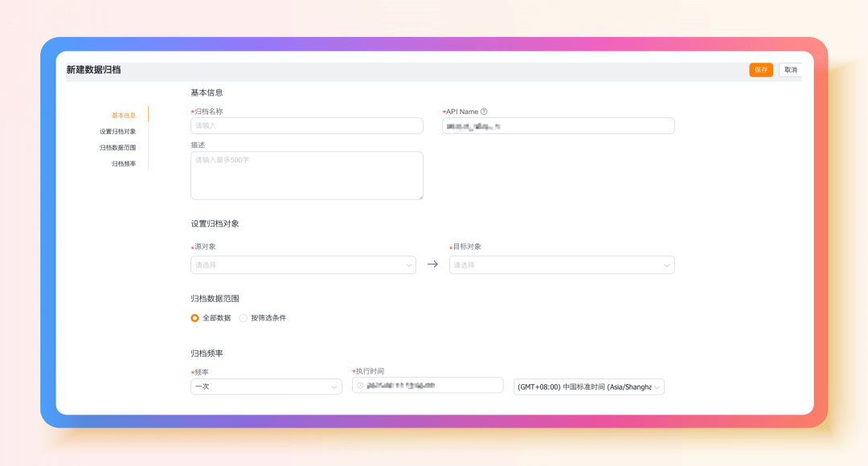Click inside the 描述 text area
Image resolution: width=868 pixels, height=466 pixels.
pyautogui.click(x=306, y=175)
